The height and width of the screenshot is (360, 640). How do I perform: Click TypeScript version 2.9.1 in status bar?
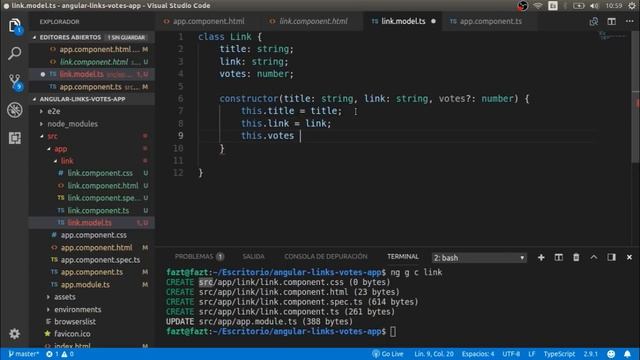click(590, 354)
